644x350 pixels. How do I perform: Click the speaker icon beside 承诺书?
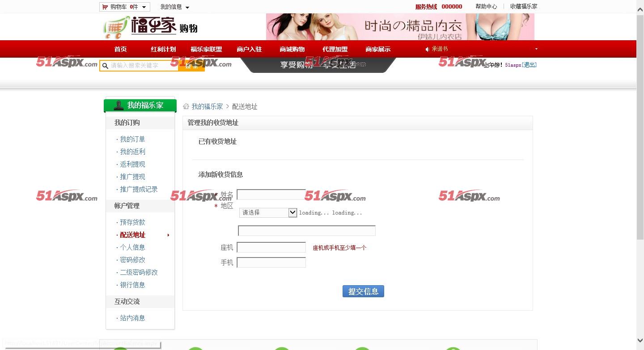(x=428, y=49)
